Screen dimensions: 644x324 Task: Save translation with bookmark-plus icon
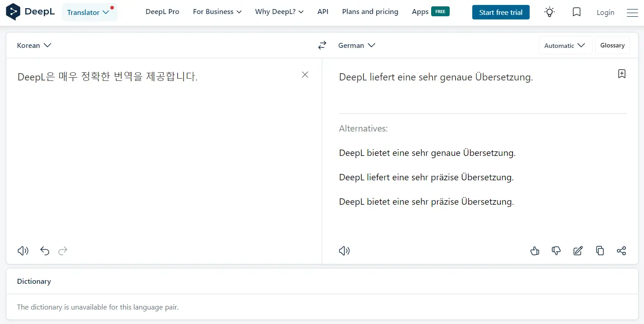tap(622, 74)
